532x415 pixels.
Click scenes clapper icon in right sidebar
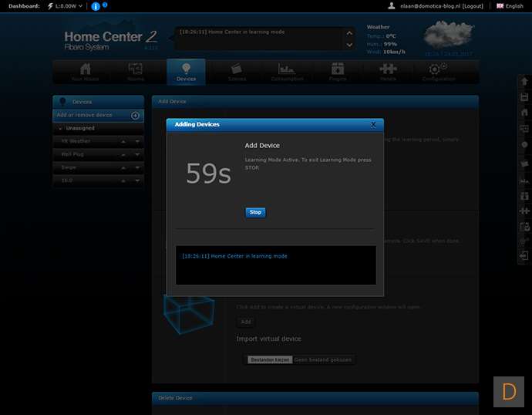(524, 164)
